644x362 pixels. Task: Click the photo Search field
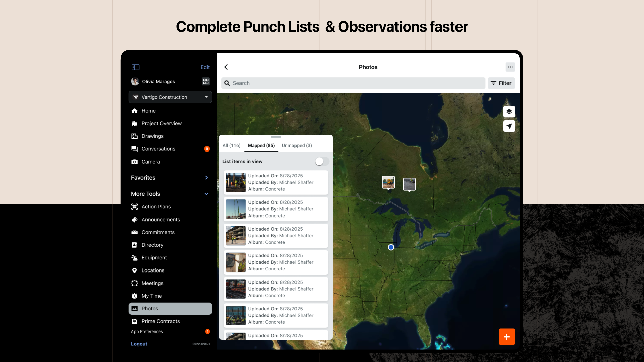pyautogui.click(x=353, y=83)
